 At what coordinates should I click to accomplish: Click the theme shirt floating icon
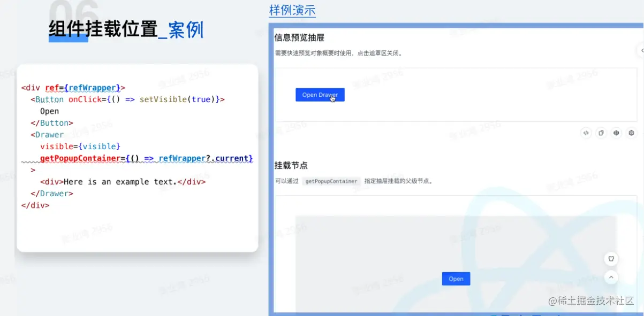pos(611,259)
